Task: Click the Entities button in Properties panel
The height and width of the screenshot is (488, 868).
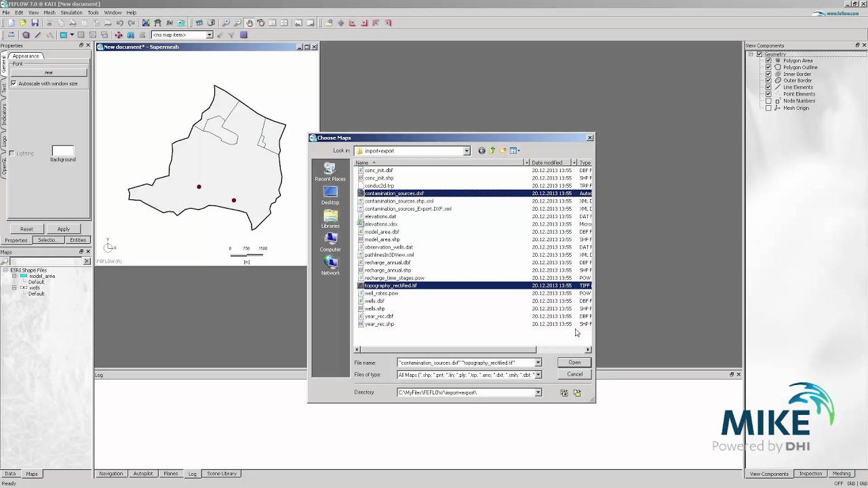Action: coord(78,240)
